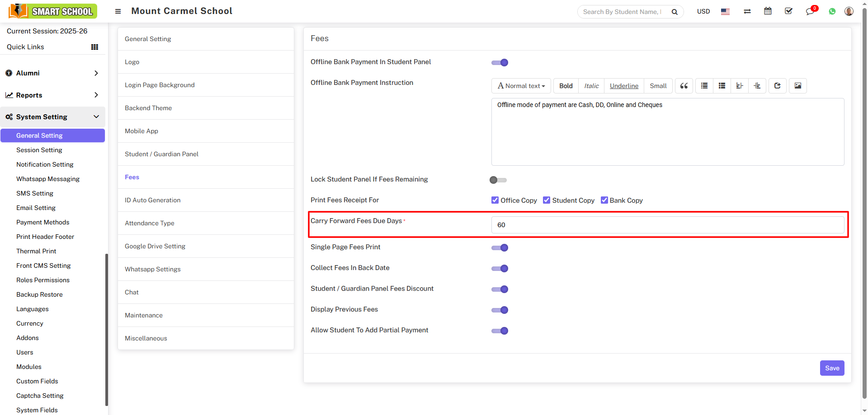This screenshot has width=868, height=415.
Task: Open the calendar icon in top bar
Action: (x=768, y=11)
